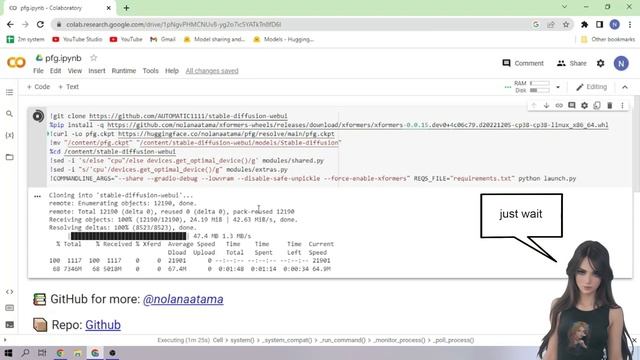This screenshot has width=640, height=360.
Task: Add a new Code cell
Action: (x=38, y=87)
